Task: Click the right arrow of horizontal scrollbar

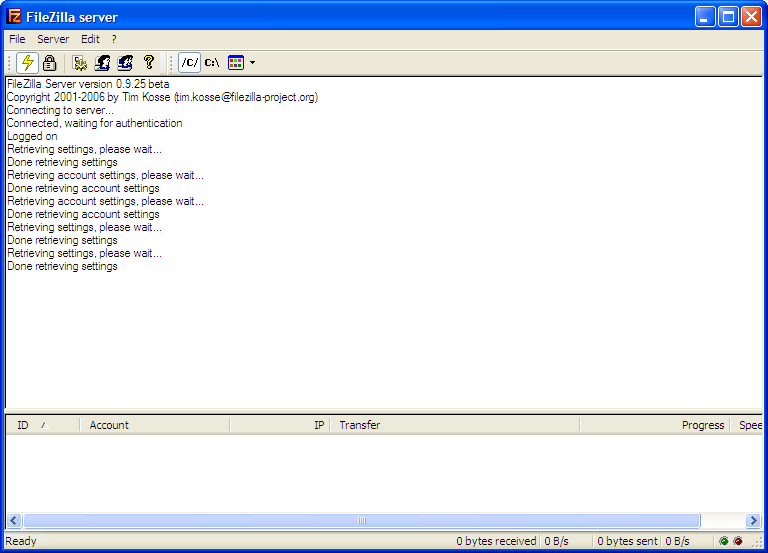Action: (x=753, y=520)
